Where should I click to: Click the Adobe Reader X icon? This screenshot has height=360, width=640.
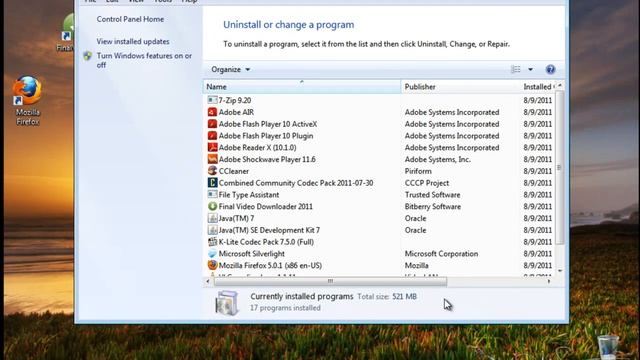(x=212, y=147)
